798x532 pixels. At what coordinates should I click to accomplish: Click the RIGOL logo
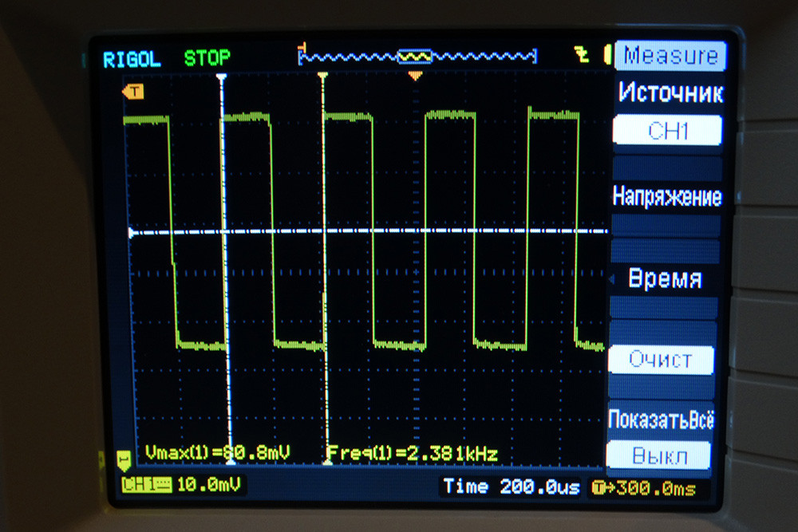(x=132, y=59)
